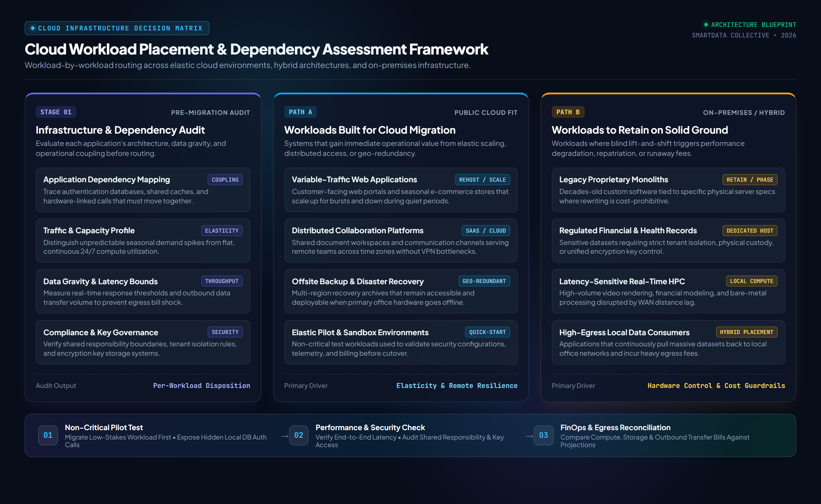Click the ELASTICITY tag

pyautogui.click(x=222, y=231)
